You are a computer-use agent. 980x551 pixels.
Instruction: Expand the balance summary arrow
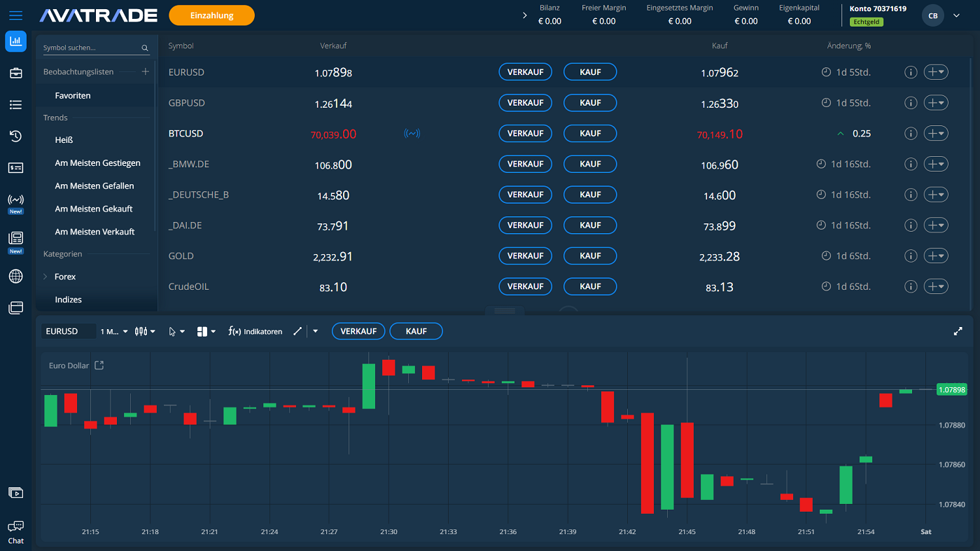click(x=525, y=15)
